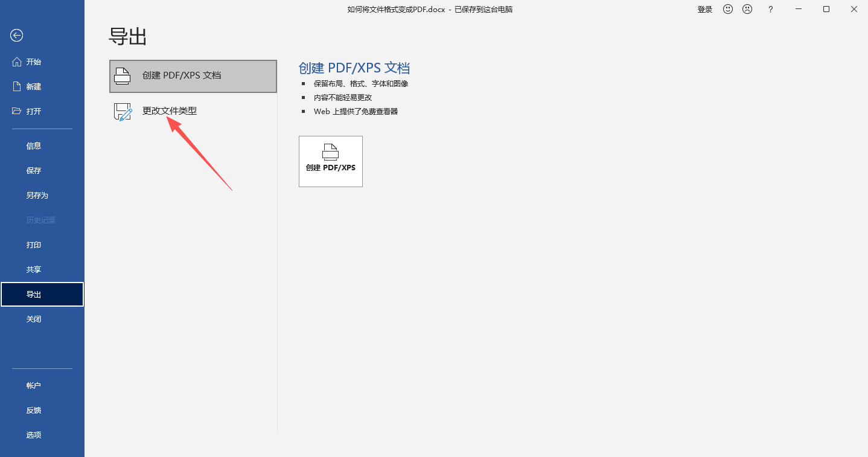
Task: Choose 另存为 from the sidebar
Action: pyautogui.click(x=42, y=195)
